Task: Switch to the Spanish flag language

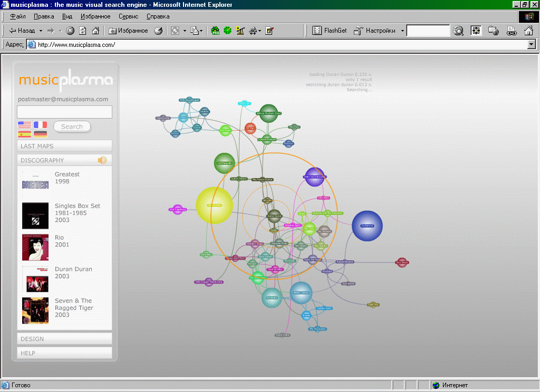Action: [24, 134]
